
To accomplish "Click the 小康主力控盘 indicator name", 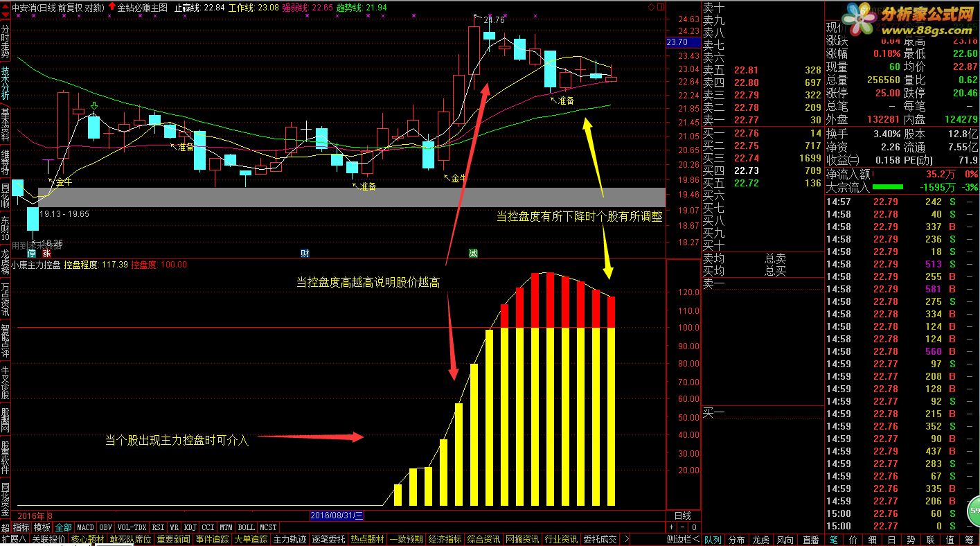I will pyautogui.click(x=36, y=264).
